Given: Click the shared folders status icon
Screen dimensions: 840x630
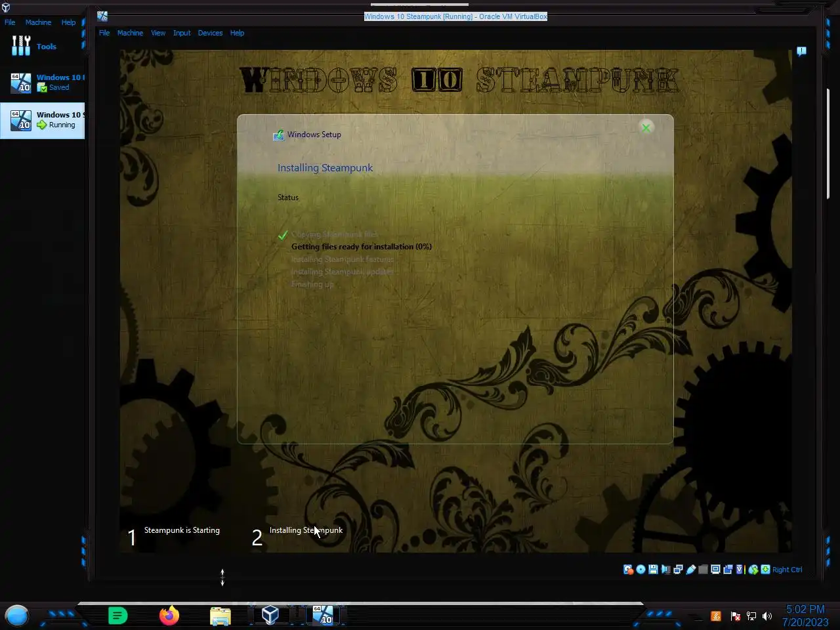Looking at the screenshot, I should 703,570.
